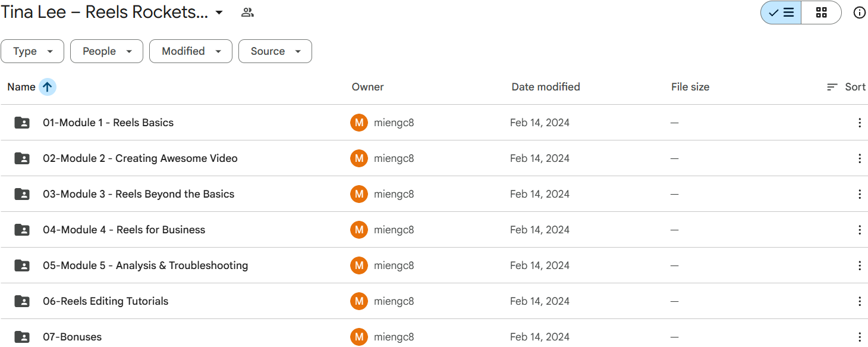Switch to list layout view

781,12
